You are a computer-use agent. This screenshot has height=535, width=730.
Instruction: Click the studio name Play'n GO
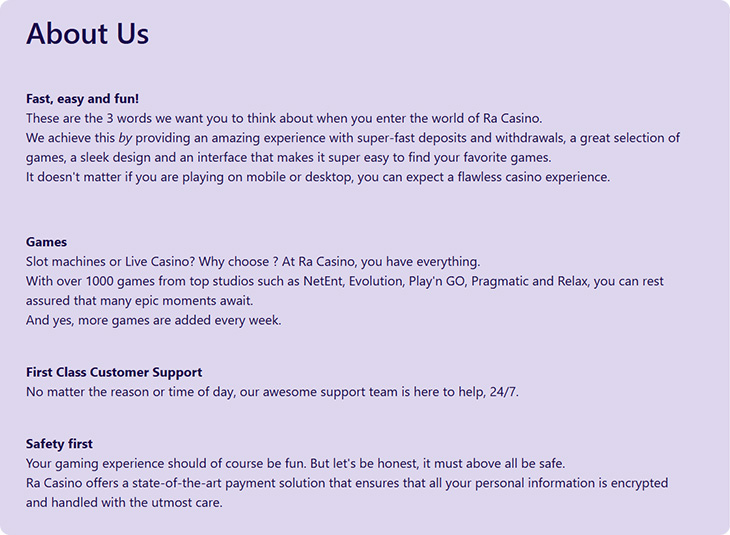438,281
